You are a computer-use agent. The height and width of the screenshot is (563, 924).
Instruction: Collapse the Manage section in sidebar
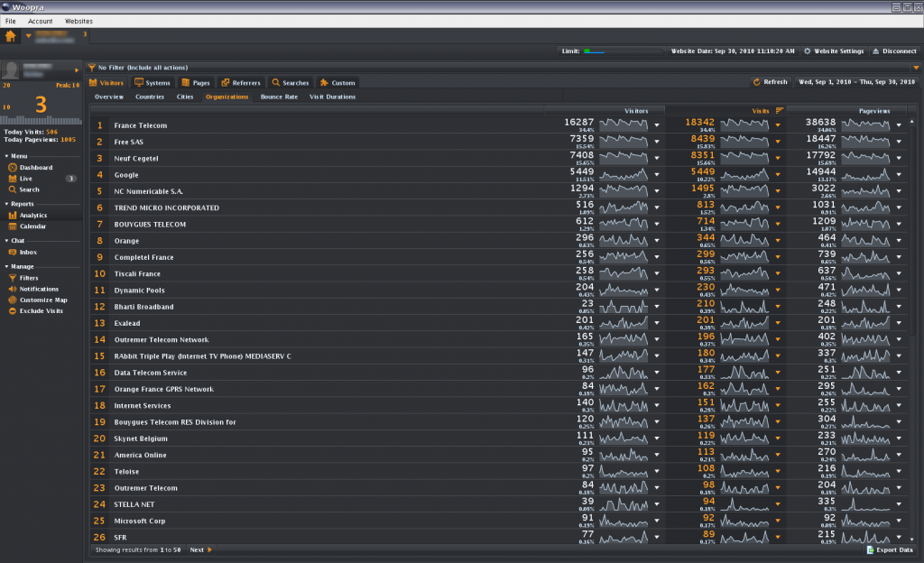point(6,267)
